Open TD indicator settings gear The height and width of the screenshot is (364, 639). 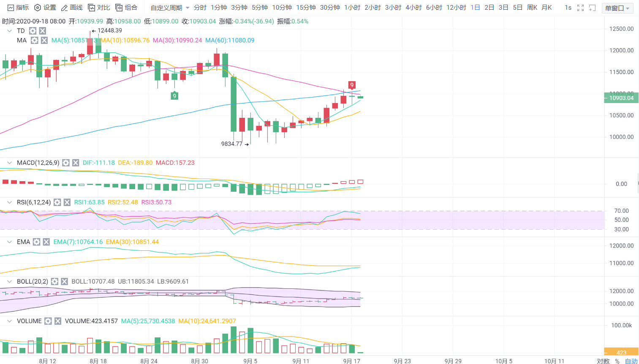33,31
